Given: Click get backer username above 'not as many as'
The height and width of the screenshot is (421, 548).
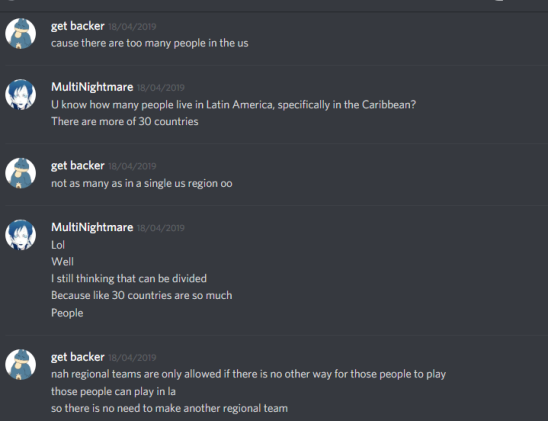Looking at the screenshot, I should pyautogui.click(x=78, y=166).
